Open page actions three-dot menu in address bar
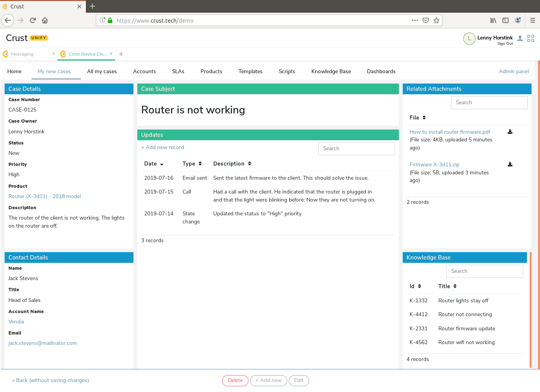The width and height of the screenshot is (540, 392). pos(415,20)
